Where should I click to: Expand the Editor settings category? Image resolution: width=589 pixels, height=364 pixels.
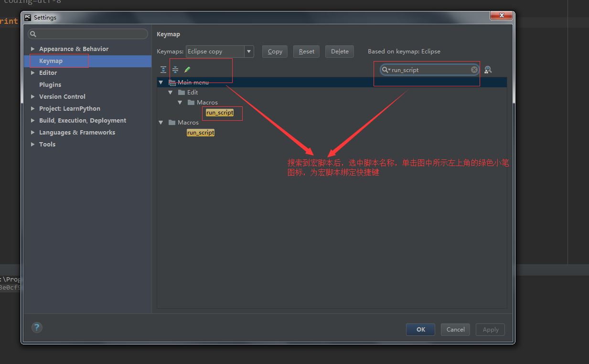pyautogui.click(x=32, y=73)
